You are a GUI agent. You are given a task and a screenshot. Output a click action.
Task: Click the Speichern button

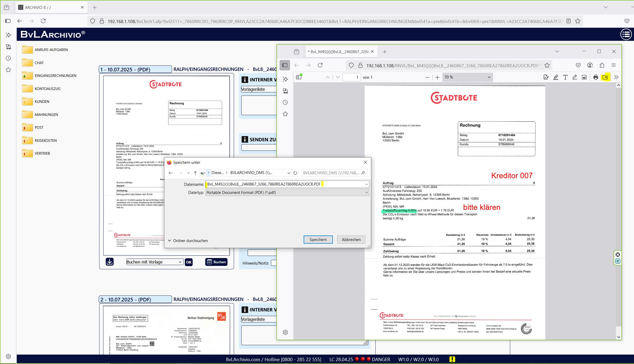click(318, 239)
